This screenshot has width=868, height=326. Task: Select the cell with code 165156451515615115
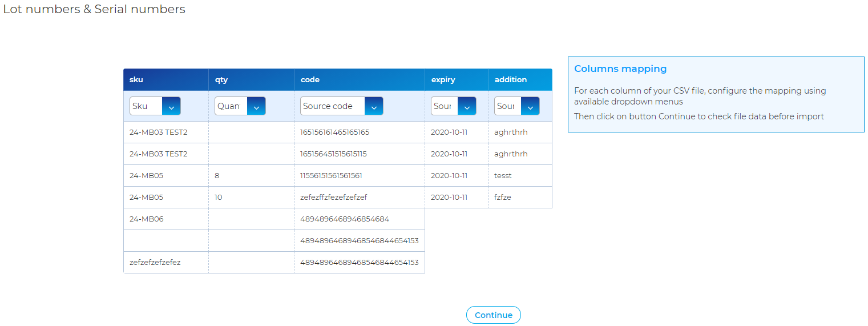[360, 154]
